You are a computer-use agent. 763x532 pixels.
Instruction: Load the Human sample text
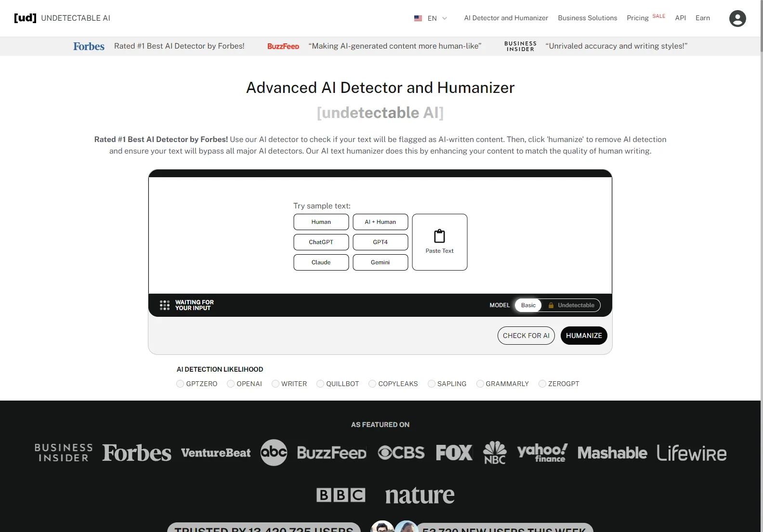321,222
